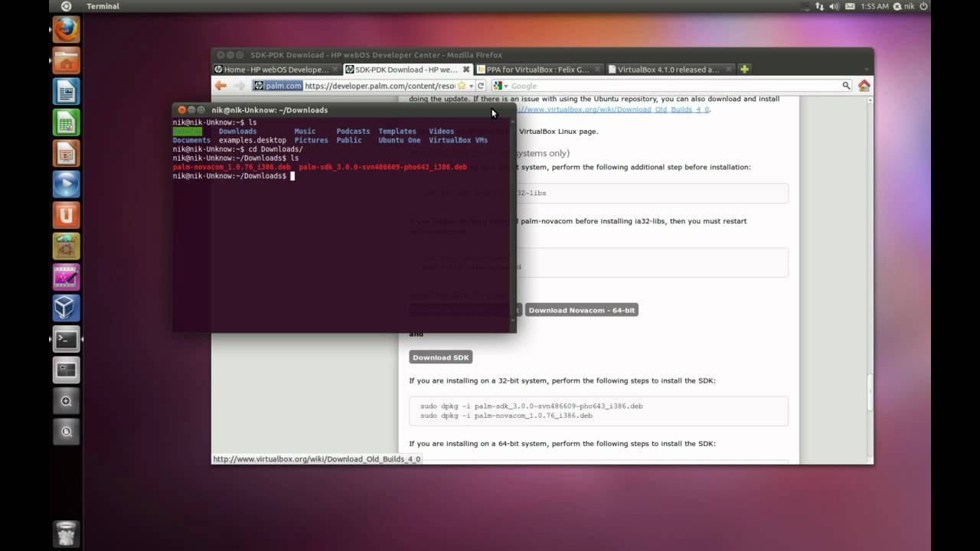Open URL history dropdown arrow in address bar

[472, 86]
